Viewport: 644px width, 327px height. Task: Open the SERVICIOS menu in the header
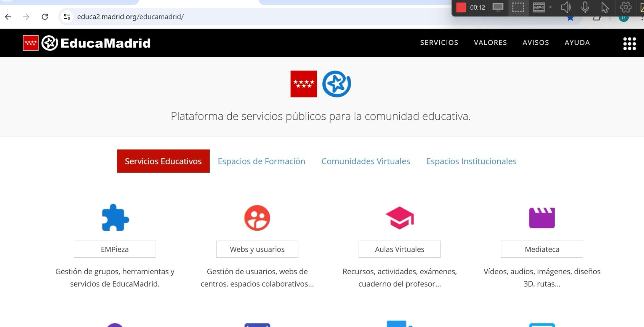click(439, 43)
